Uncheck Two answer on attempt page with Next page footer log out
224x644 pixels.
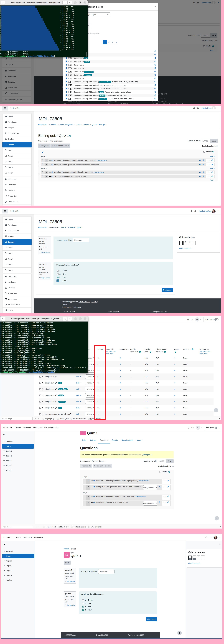pos(58,277)
